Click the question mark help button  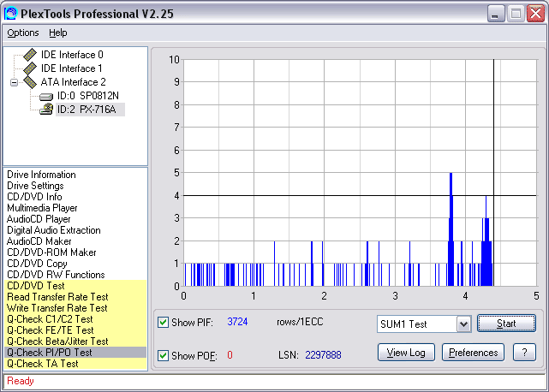pos(524,353)
